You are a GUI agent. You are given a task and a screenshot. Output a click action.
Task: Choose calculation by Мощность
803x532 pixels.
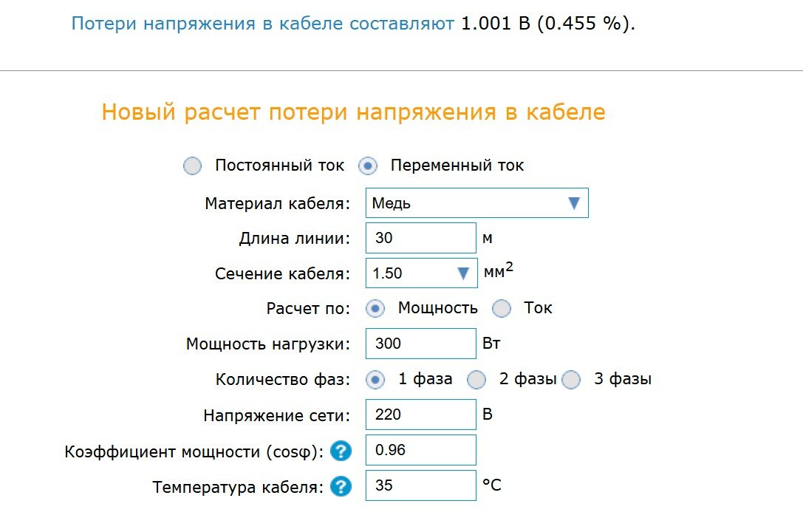(x=375, y=308)
